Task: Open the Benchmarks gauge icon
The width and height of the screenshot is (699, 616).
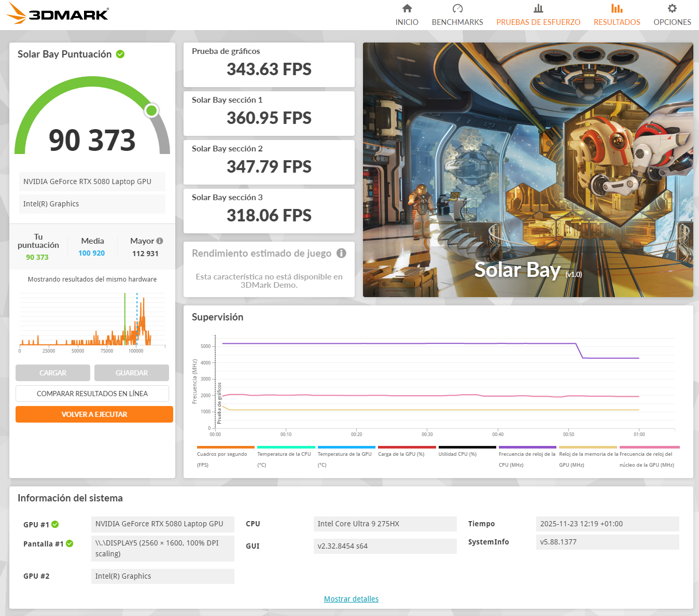Action: pyautogui.click(x=457, y=8)
